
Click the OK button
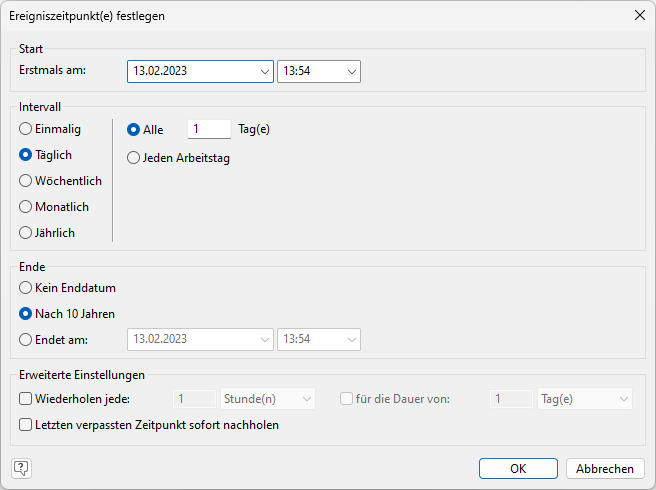(518, 468)
